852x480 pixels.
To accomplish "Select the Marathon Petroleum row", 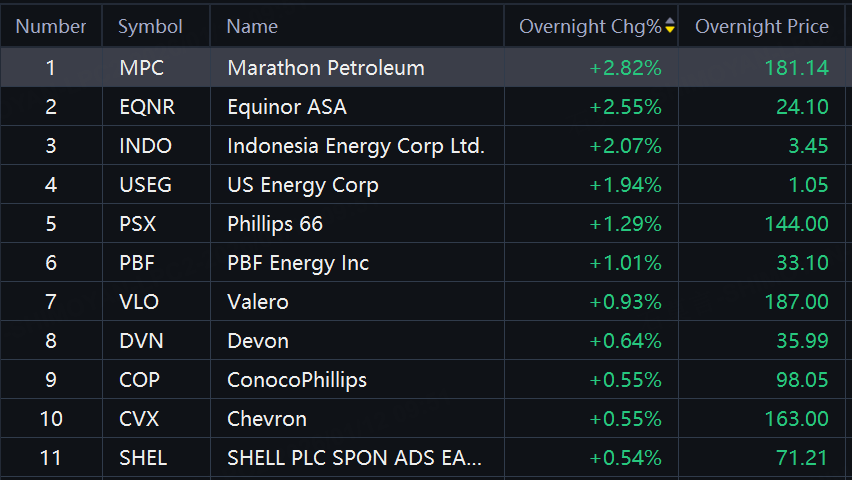I will click(326, 68).
